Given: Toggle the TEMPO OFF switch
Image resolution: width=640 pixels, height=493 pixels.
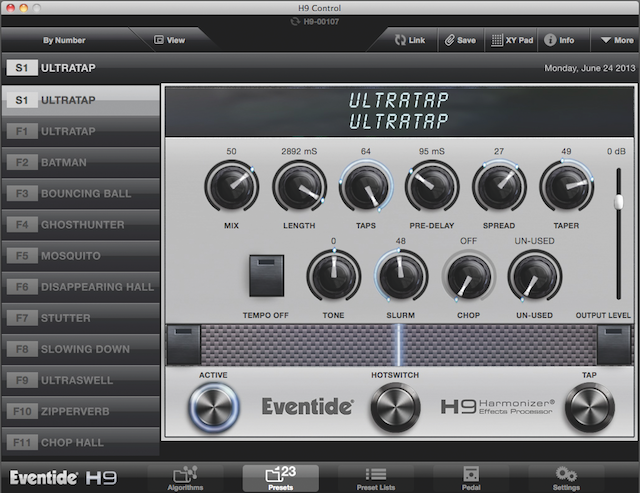Looking at the screenshot, I should pyautogui.click(x=267, y=275).
